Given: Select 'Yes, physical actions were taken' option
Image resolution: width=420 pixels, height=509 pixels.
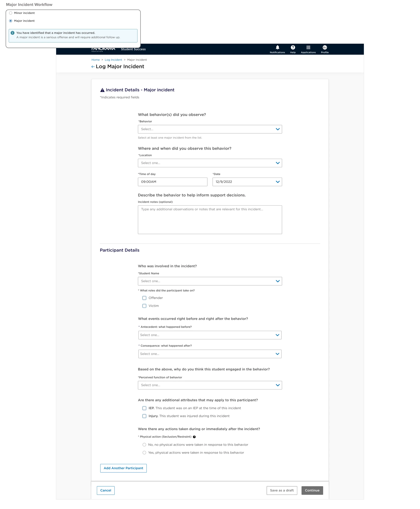Looking at the screenshot, I should 144,453.
